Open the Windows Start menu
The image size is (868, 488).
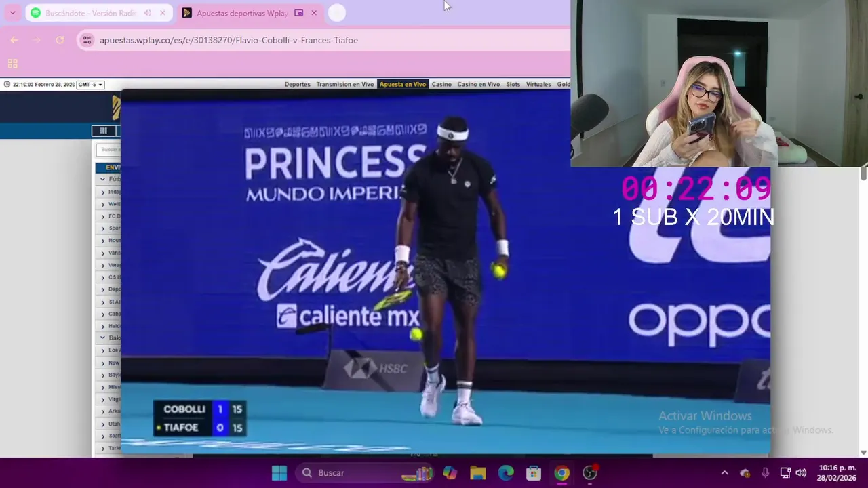tap(279, 473)
